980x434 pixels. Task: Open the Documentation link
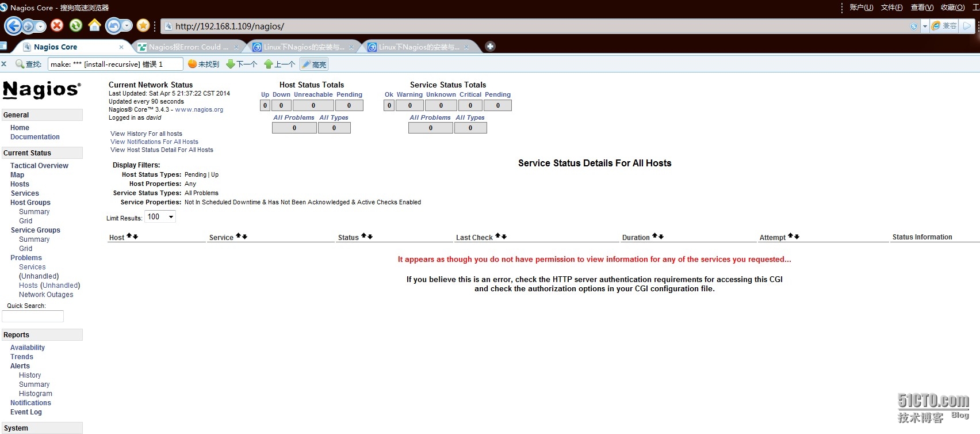pyautogui.click(x=35, y=137)
